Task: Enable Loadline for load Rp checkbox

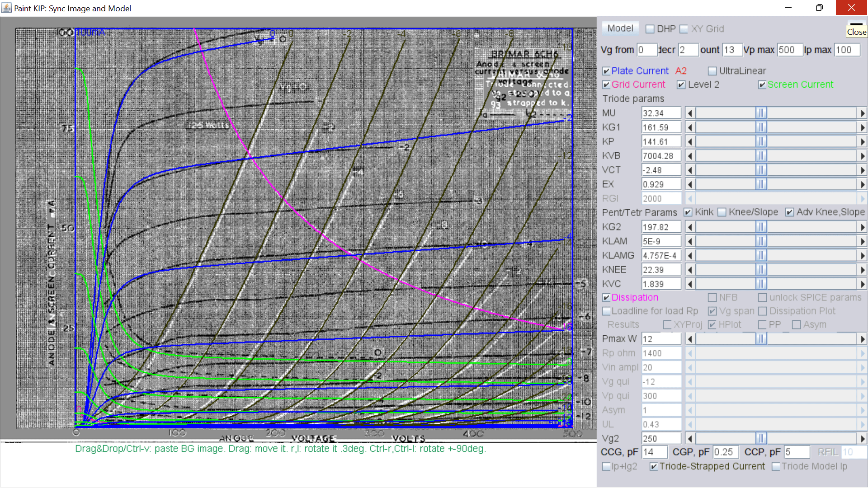Action: tap(607, 311)
